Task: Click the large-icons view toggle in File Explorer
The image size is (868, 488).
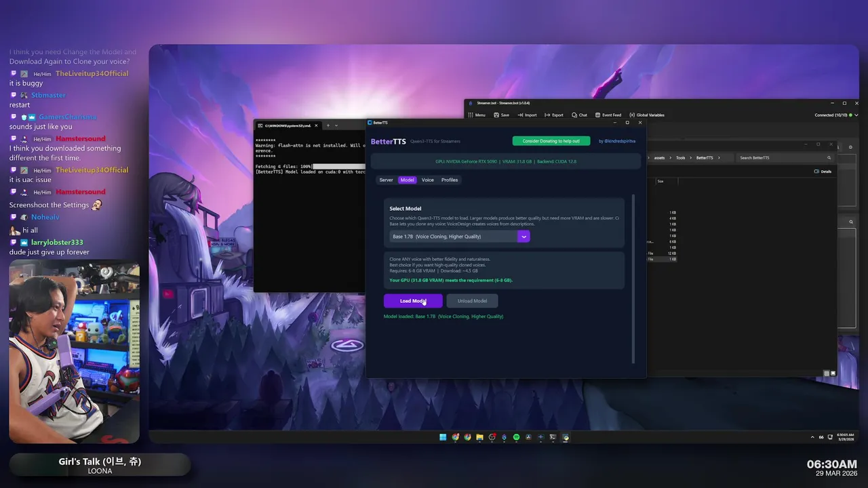Action: [x=833, y=373]
